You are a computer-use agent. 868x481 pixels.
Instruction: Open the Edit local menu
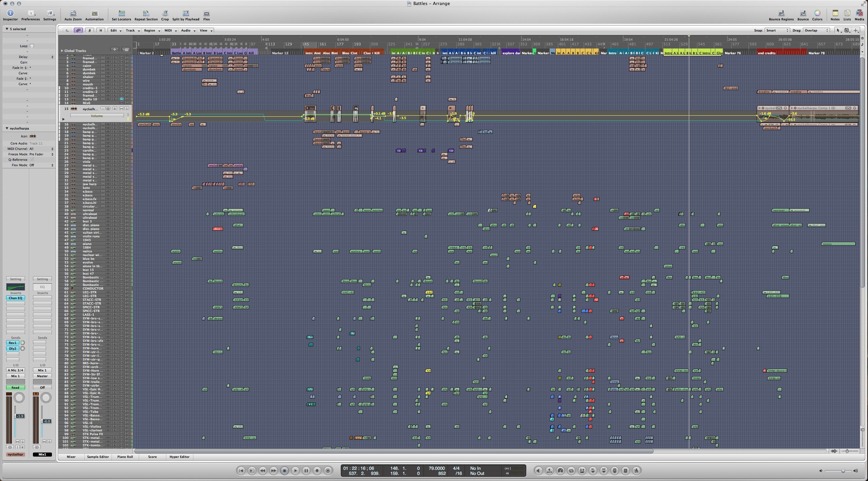tap(116, 31)
